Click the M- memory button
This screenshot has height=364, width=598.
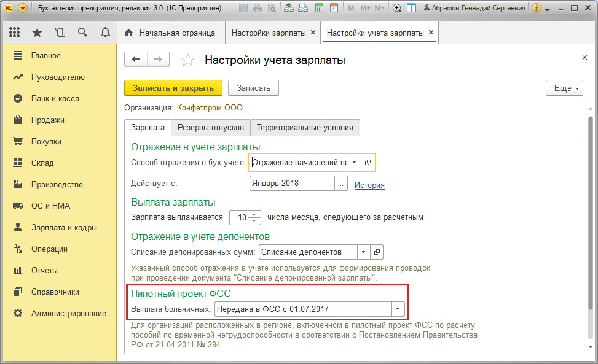(379, 8)
